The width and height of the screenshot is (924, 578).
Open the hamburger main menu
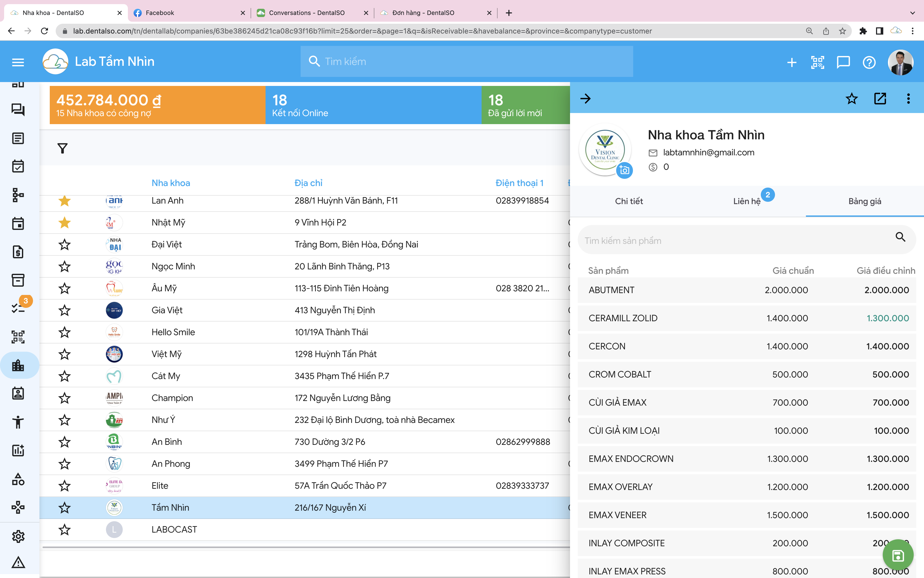18,62
